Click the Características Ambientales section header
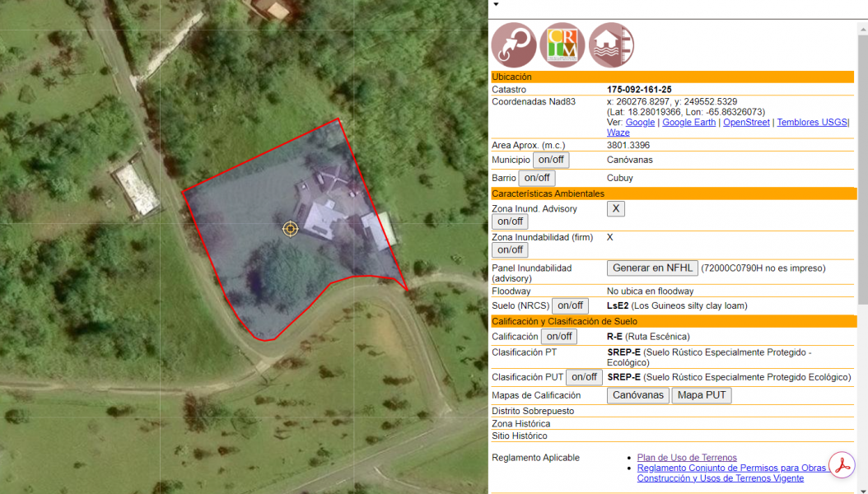868x494 pixels. pyautogui.click(x=673, y=193)
